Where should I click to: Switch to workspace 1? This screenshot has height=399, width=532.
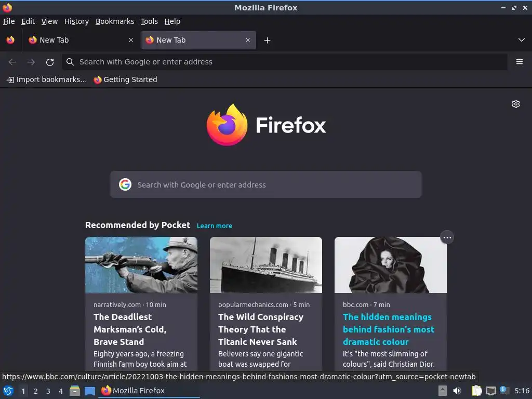[x=23, y=391]
